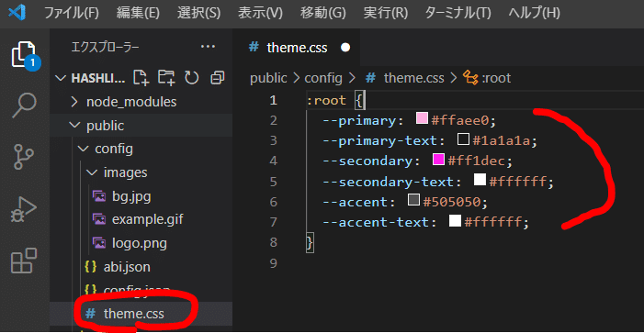Click the New File icon in Explorer
Viewport: 644px width, 333px height.
141,77
